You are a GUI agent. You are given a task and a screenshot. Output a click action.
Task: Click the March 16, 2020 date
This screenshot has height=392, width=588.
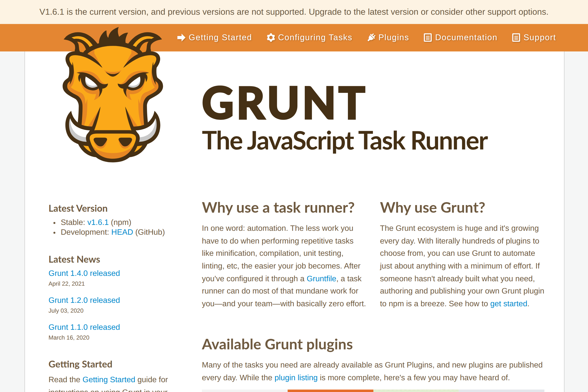(69, 338)
